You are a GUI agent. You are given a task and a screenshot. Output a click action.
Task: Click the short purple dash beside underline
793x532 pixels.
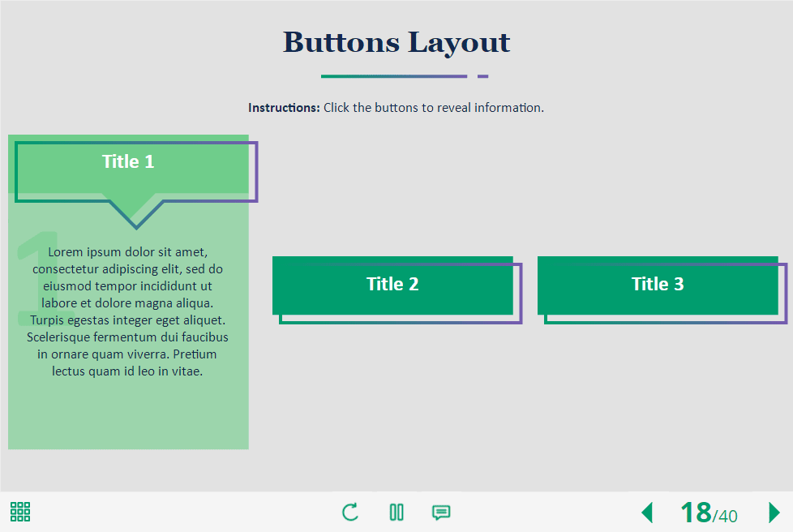pyautogui.click(x=482, y=76)
